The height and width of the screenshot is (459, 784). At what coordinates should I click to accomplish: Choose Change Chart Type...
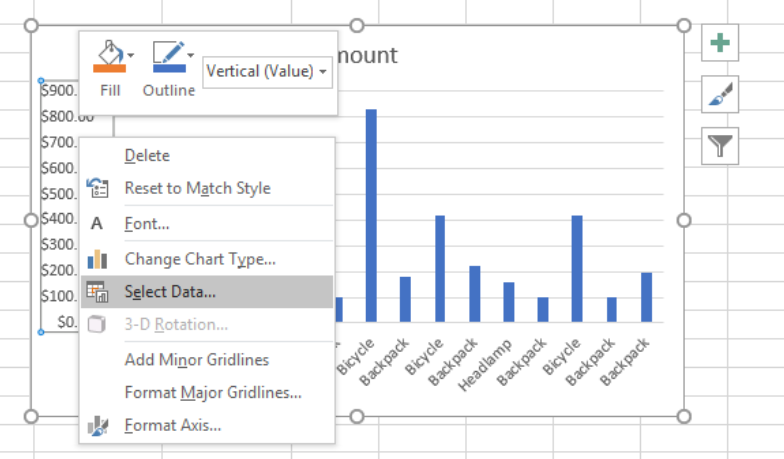coord(207,259)
